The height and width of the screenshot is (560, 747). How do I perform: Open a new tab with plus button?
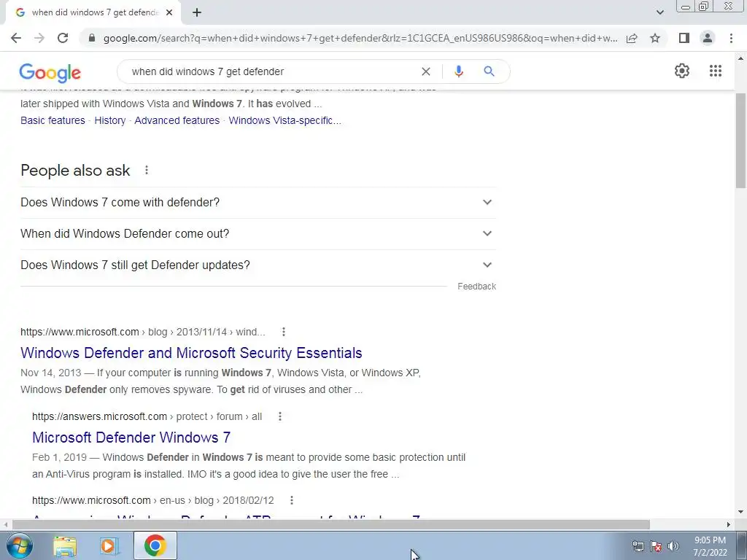tap(197, 13)
